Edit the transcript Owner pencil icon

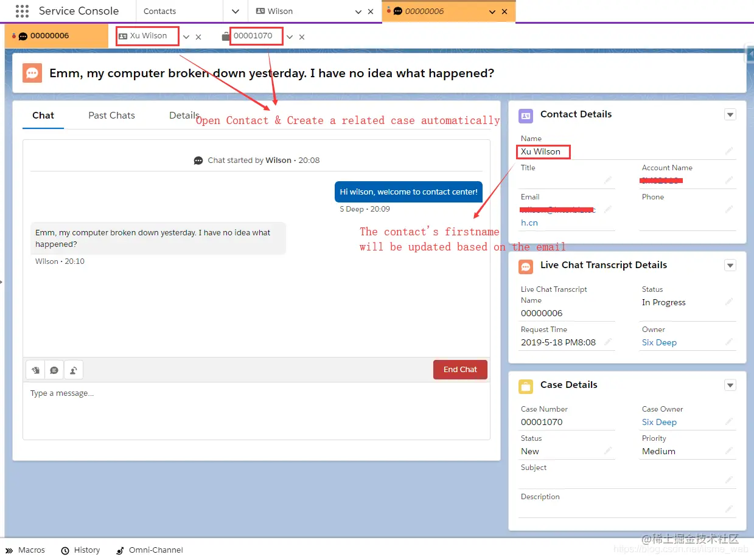tap(728, 342)
